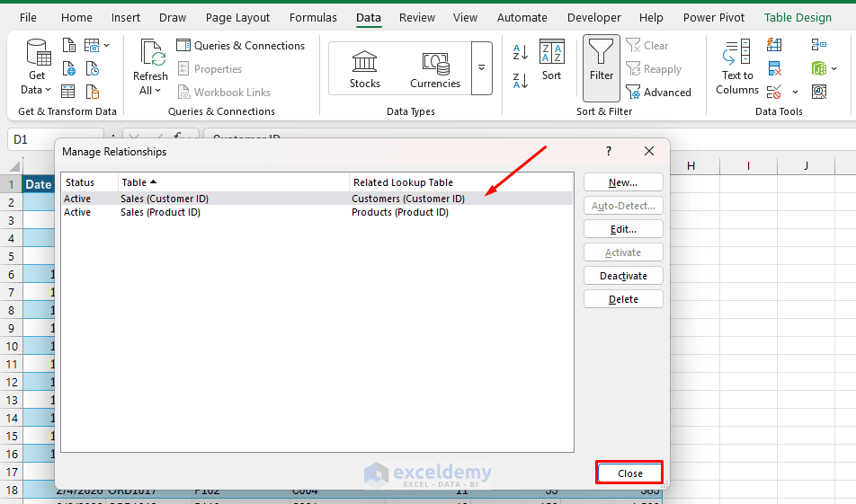
Task: Click Edit... to modify the relationship
Action: [623, 229]
